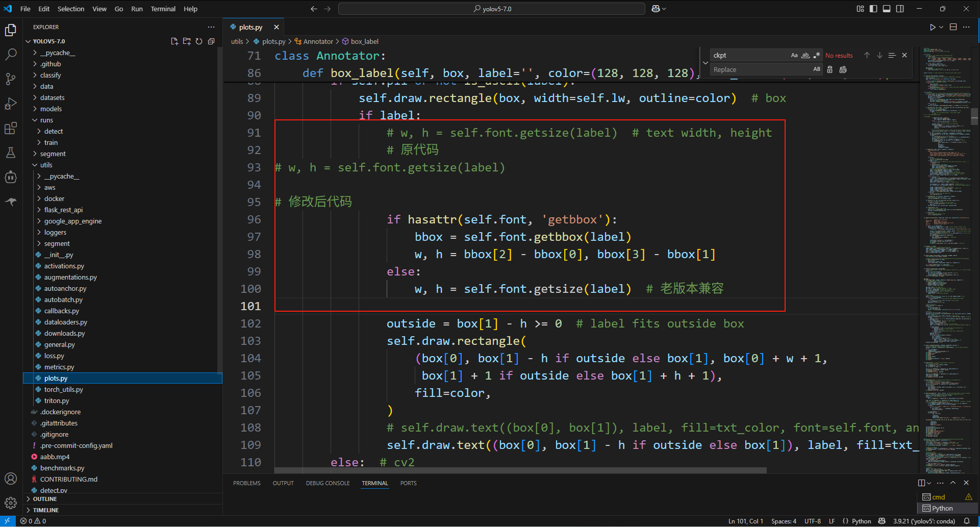This screenshot has height=527, width=980.
Task: Click the Replace All icon in search widget
Action: click(843, 69)
